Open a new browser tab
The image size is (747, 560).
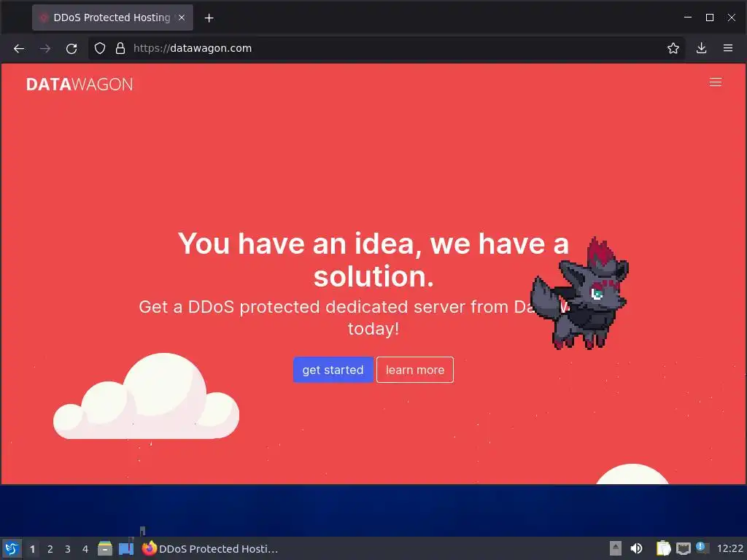click(x=209, y=18)
